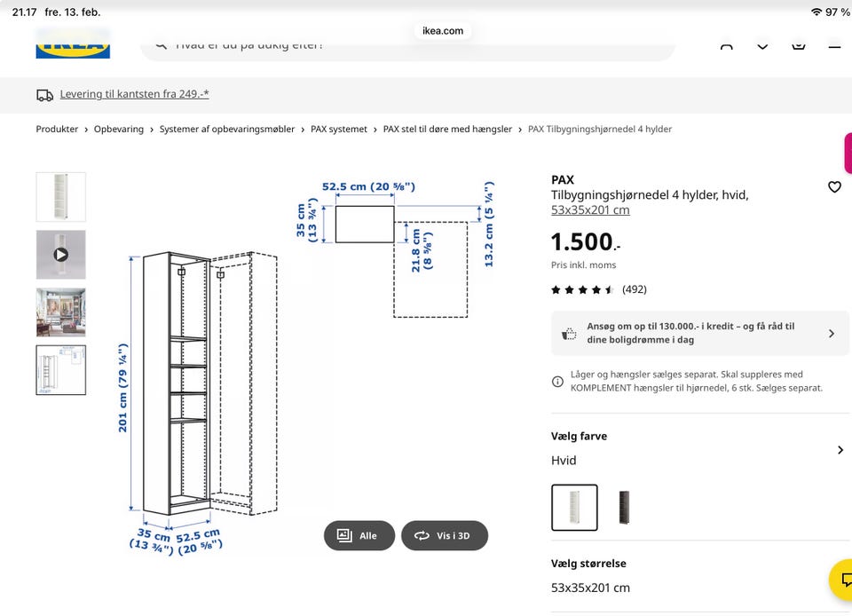The width and height of the screenshot is (852, 616).
Task: Go to PAX systemet breadcrumb
Action: (339, 129)
